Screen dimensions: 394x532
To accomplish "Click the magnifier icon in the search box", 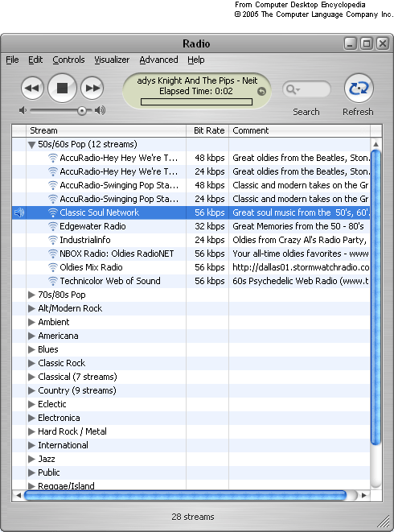I will [x=292, y=89].
